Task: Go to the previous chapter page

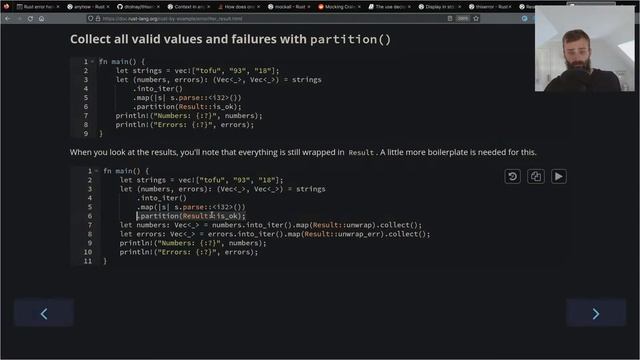Action: point(44,313)
